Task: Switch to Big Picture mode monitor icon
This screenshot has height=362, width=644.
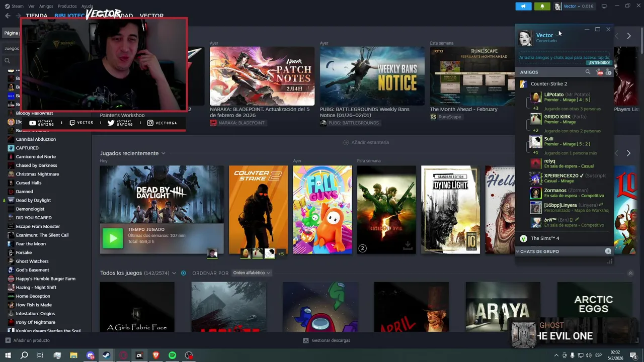Action: pos(604,6)
